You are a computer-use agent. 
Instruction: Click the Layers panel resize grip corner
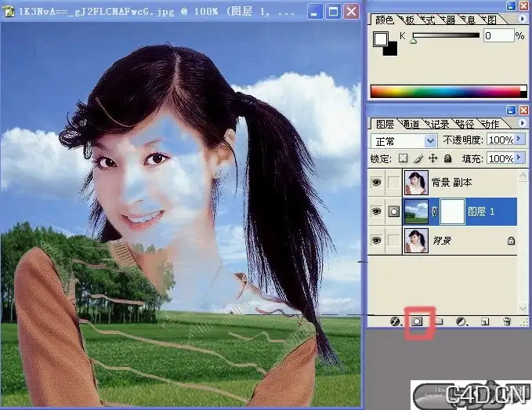pyautogui.click(x=525, y=322)
